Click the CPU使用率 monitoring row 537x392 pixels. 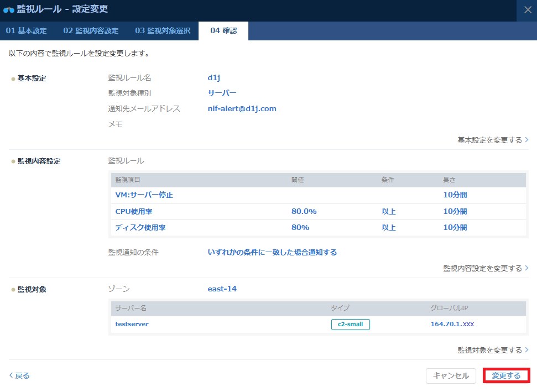click(135, 211)
